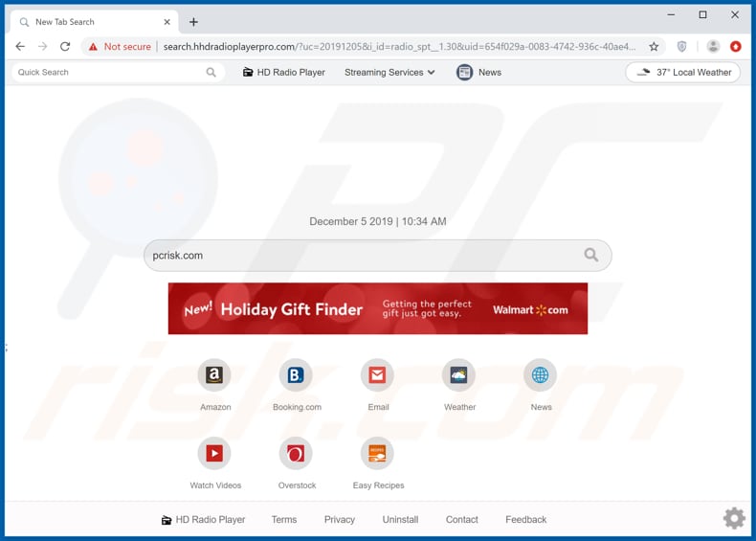Open the Overstock shortcut icon
756x541 pixels.
(296, 453)
